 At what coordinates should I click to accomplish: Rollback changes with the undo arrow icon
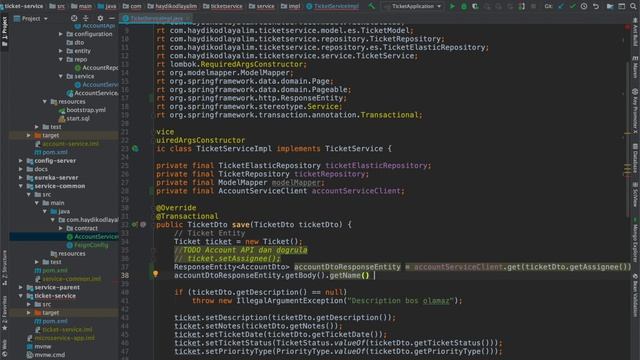596,6
